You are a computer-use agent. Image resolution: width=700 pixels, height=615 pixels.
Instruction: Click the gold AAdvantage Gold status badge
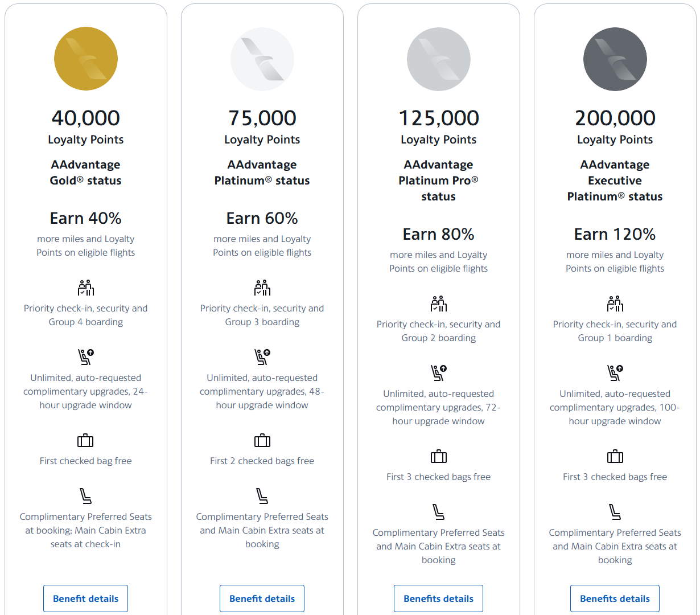85,59
